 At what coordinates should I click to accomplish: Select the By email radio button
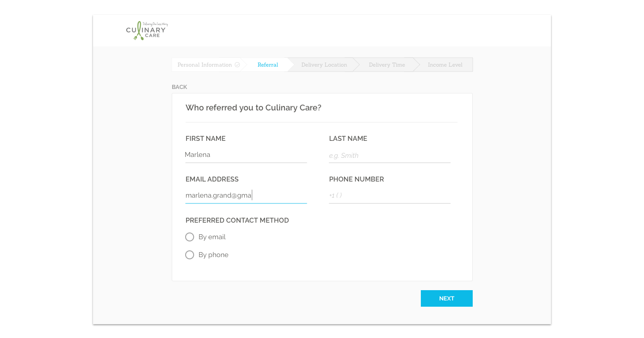(190, 237)
